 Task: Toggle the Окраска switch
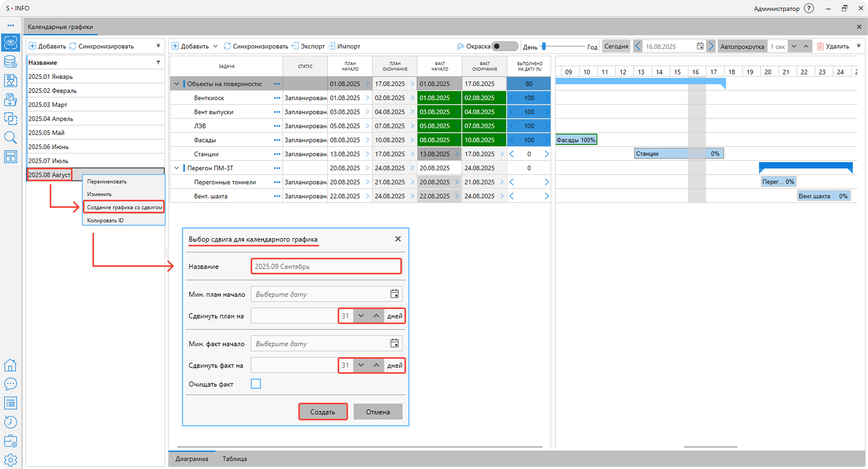pos(504,47)
